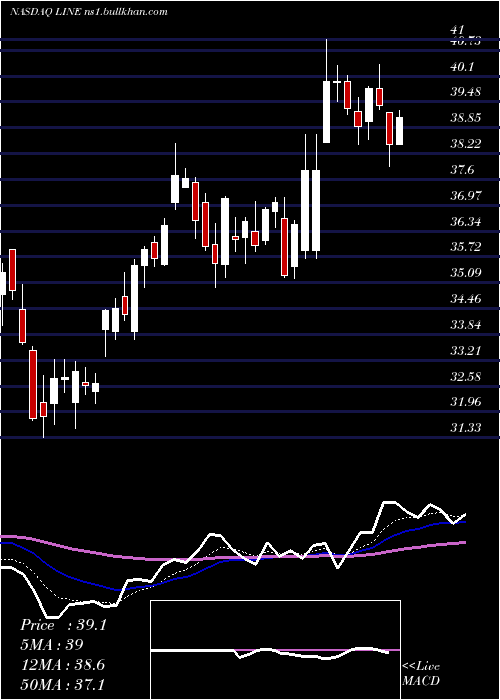Click the 39.48 price axis label

tap(466, 92)
